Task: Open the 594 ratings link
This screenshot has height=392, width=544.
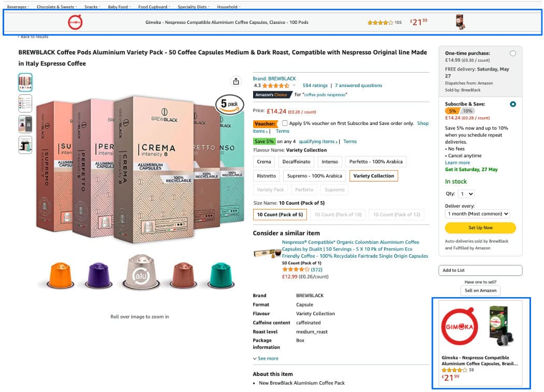Action: click(x=315, y=85)
